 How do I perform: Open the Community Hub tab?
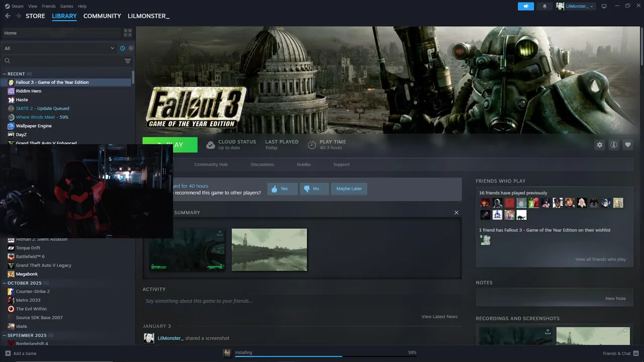coord(211,164)
